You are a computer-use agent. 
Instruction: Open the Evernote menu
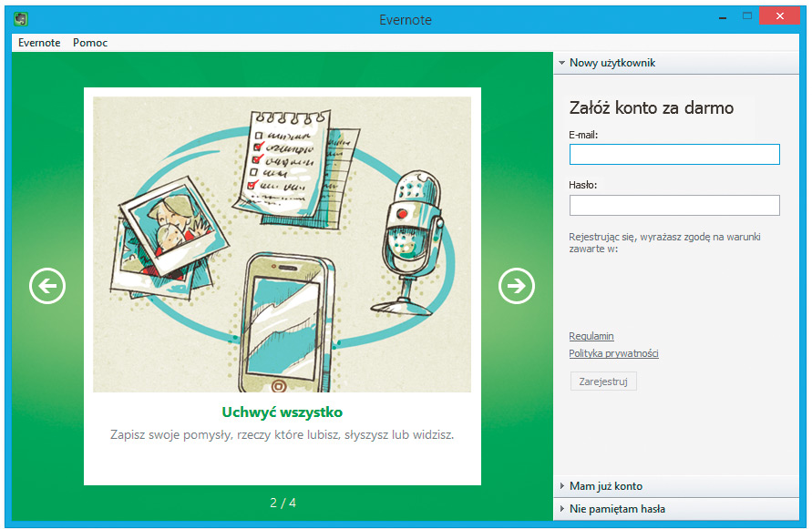39,43
